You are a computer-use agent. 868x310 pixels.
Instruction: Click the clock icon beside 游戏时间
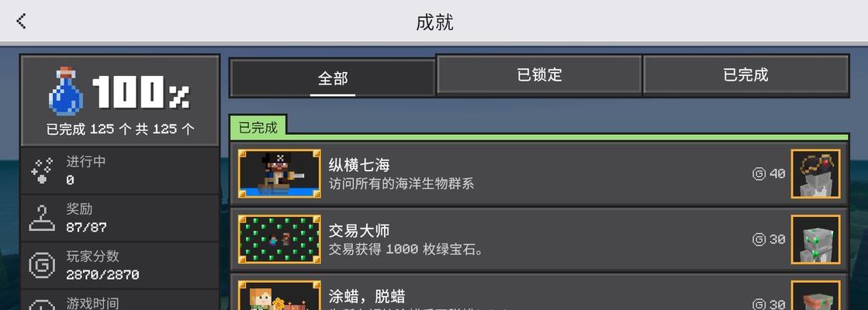click(42, 305)
